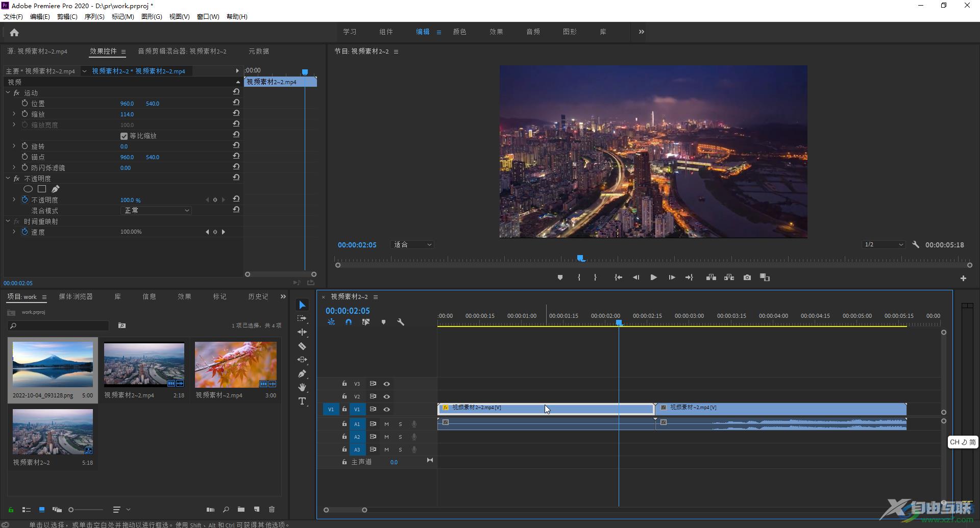Show more workspaces chevron
The width and height of the screenshot is (980, 528).
point(642,32)
